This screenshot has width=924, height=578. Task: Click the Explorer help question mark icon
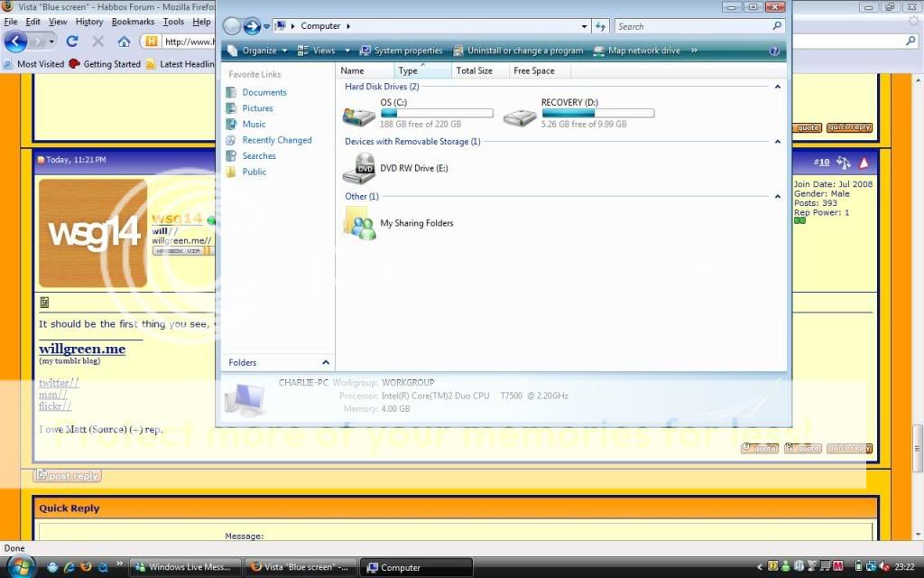(x=774, y=51)
